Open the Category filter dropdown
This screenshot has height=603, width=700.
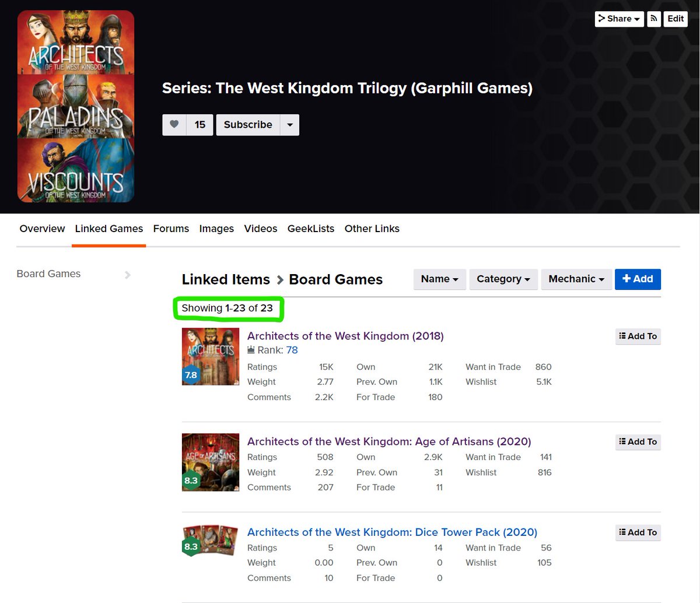pos(503,279)
